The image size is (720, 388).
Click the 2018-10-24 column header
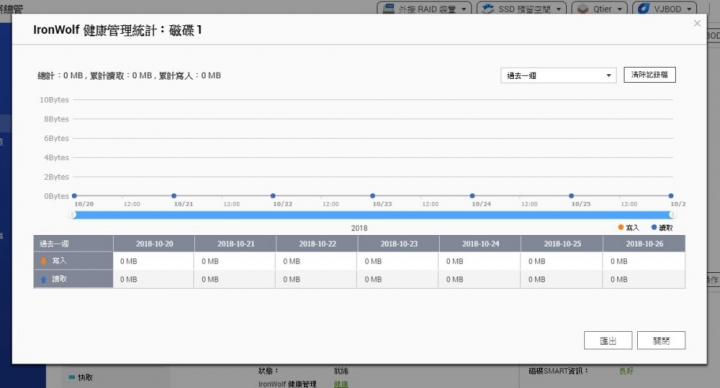coord(480,244)
